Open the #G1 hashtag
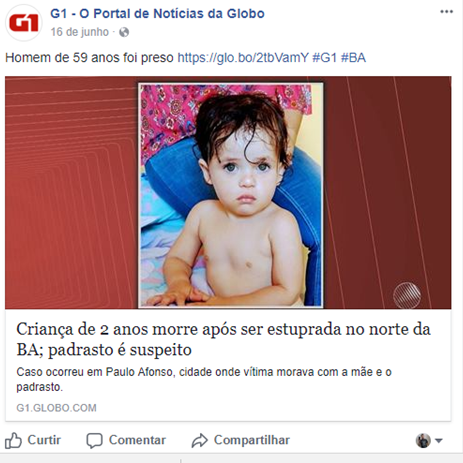463x463 pixels. coord(324,58)
